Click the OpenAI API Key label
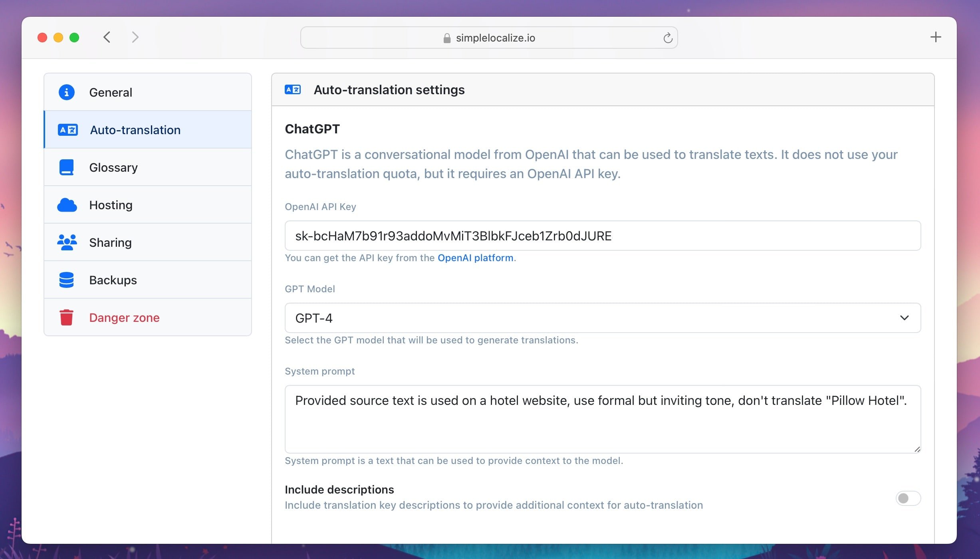980x559 pixels. click(x=320, y=207)
